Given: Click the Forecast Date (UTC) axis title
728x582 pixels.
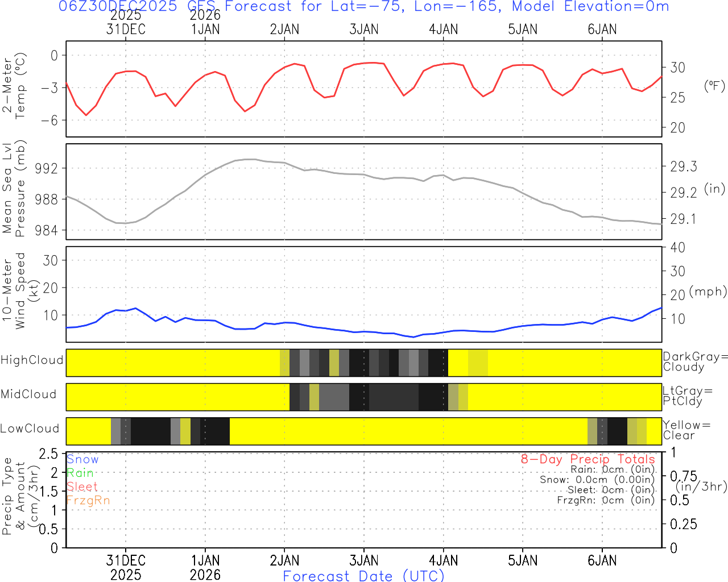Looking at the screenshot, I should [364, 576].
